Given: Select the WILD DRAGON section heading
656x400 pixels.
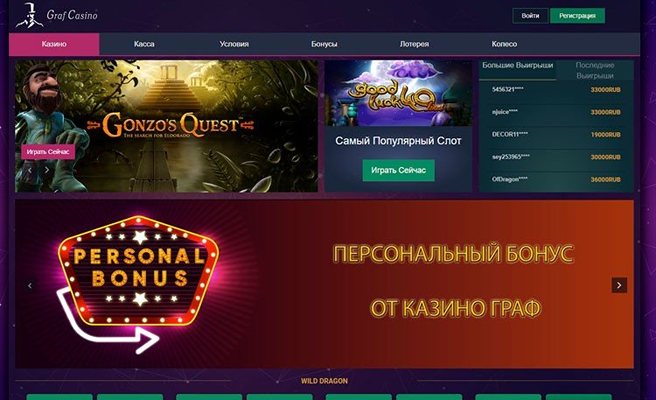Looking at the screenshot, I should (324, 381).
